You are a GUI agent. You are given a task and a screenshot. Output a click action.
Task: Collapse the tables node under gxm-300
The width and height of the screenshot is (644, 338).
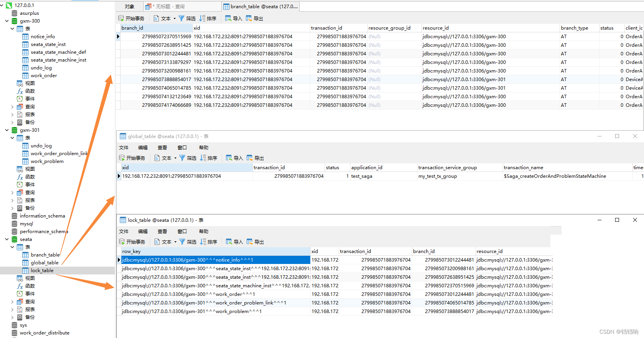pos(12,29)
